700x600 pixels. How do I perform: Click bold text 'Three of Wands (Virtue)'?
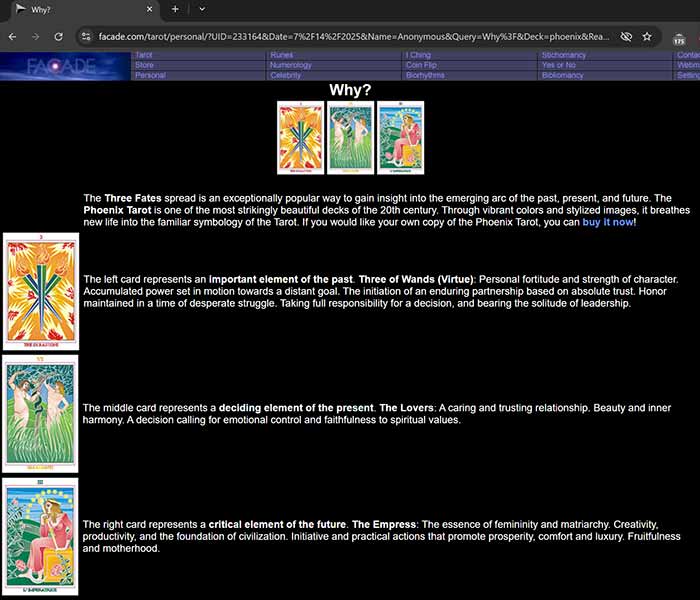pyautogui.click(x=416, y=279)
